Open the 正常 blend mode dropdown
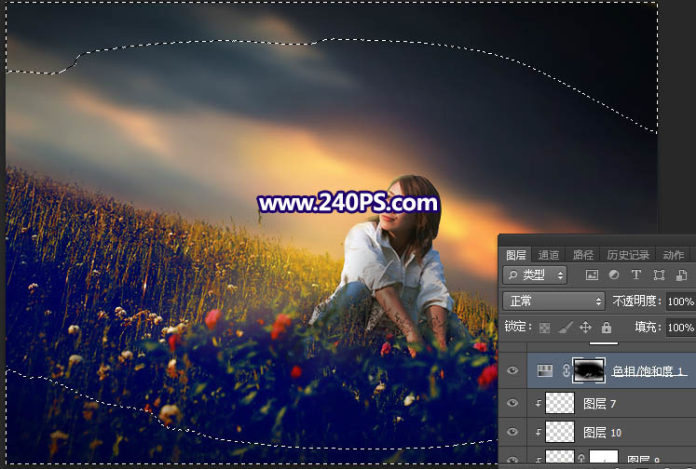 pyautogui.click(x=554, y=301)
